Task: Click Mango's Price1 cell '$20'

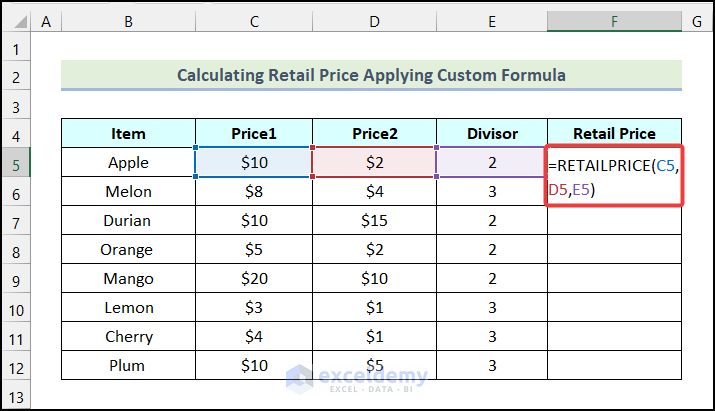Action: click(254, 278)
